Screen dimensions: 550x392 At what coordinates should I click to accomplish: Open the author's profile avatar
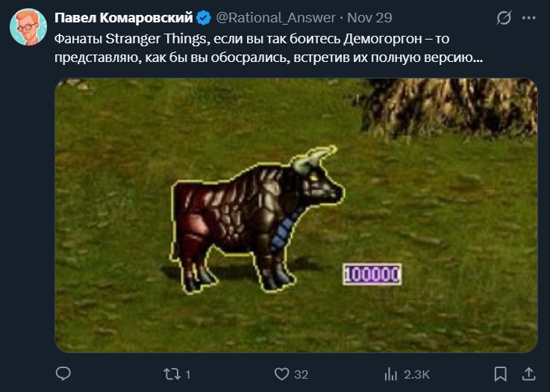click(x=28, y=27)
